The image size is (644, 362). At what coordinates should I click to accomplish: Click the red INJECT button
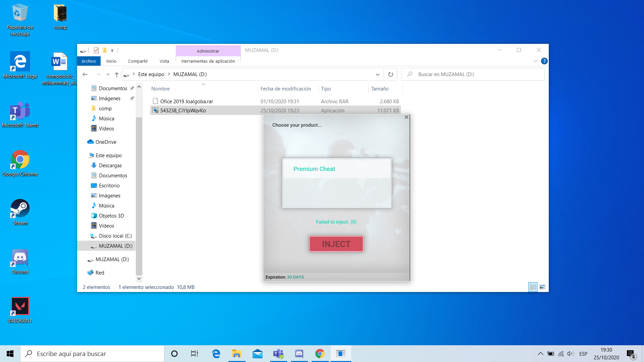(x=336, y=244)
